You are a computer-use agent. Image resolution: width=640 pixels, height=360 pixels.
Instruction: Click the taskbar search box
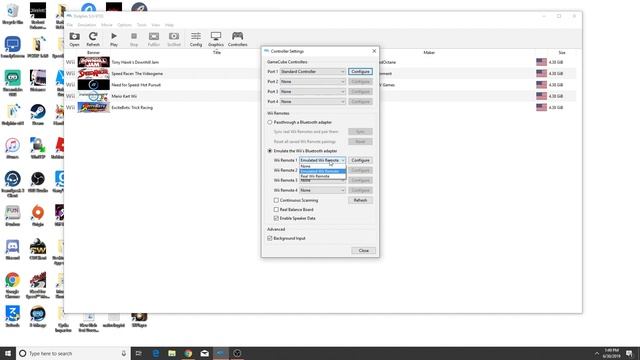pyautogui.click(x=73, y=353)
